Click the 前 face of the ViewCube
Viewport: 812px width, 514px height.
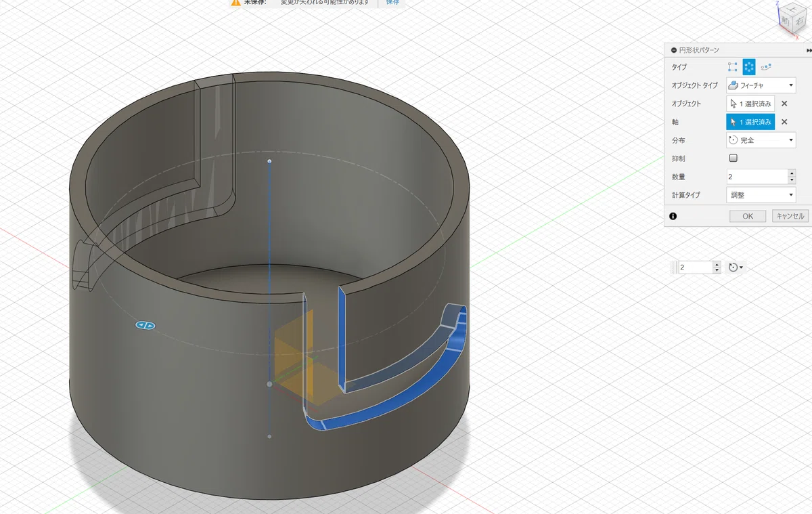(786, 20)
